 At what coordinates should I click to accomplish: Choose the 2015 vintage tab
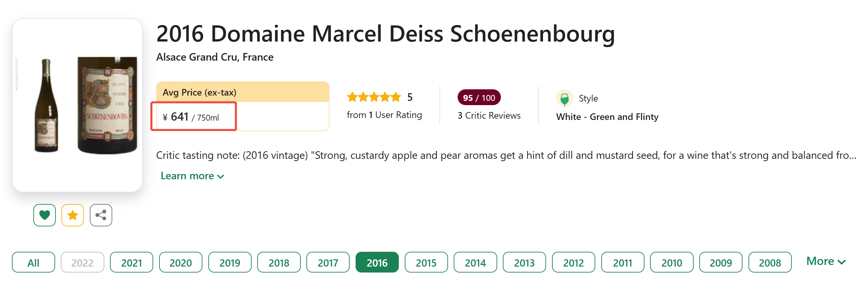426,262
